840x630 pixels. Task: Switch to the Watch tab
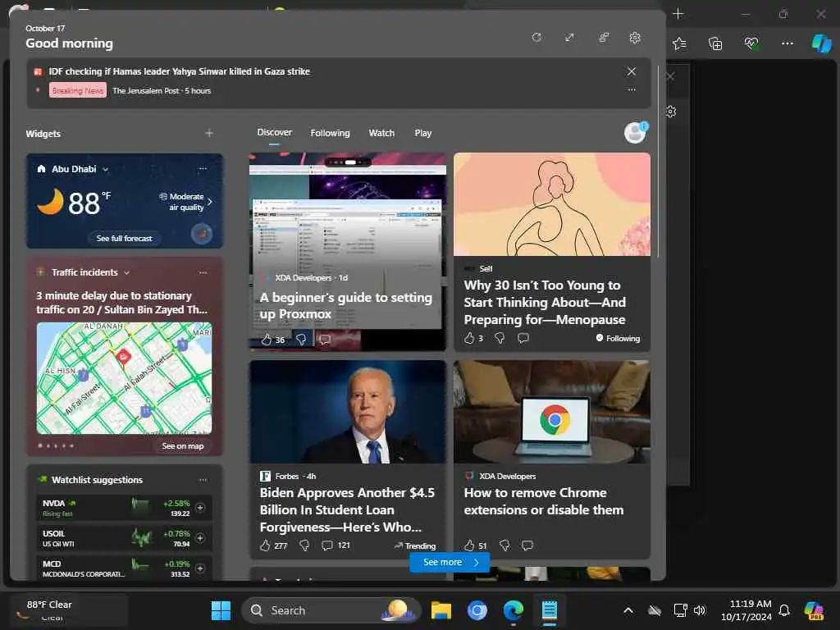381,133
